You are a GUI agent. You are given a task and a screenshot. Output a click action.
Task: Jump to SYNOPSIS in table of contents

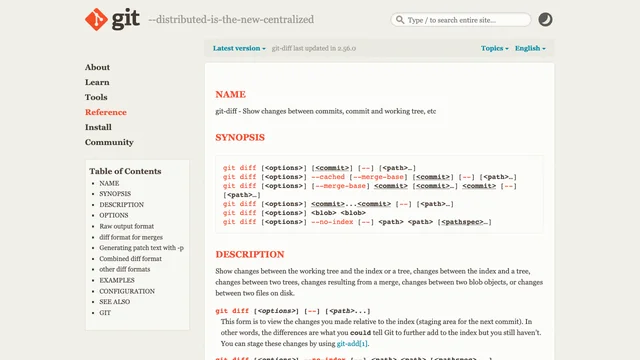(115, 194)
